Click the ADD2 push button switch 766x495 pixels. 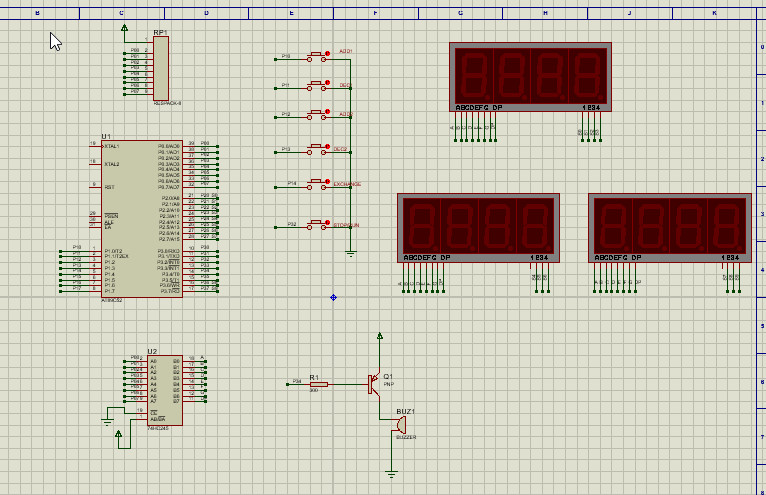[317, 115]
